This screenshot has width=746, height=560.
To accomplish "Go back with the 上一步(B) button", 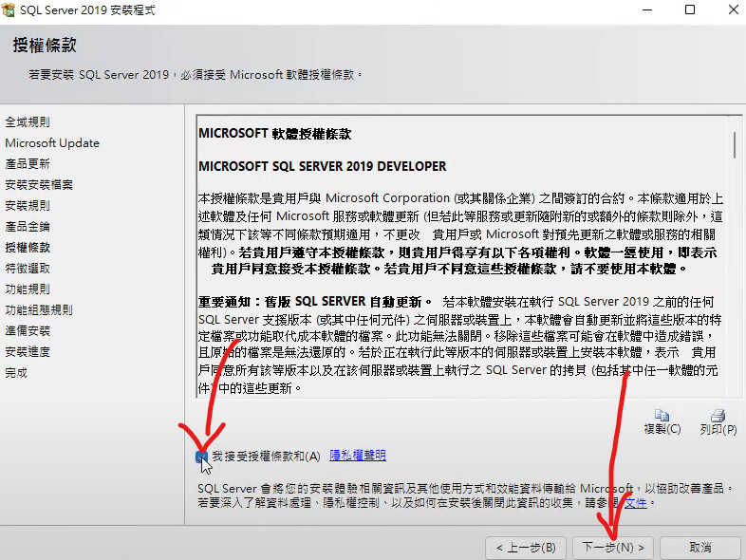I will 526,548.
